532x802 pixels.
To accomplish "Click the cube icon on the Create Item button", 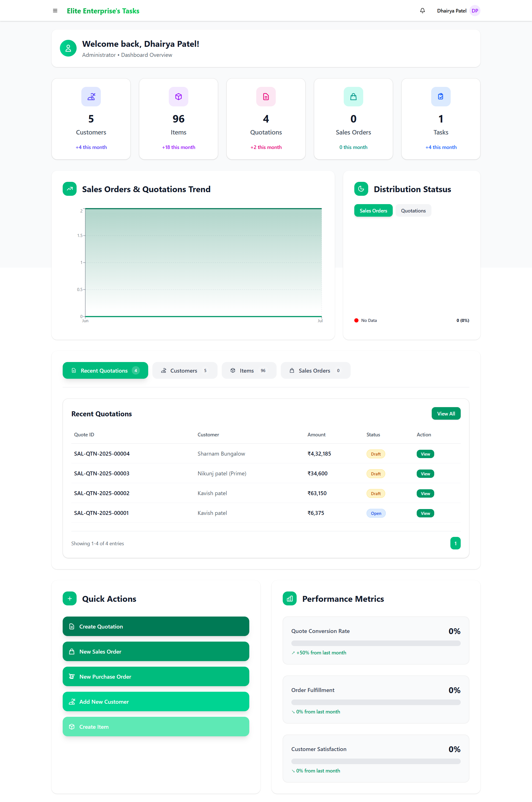I will point(72,727).
